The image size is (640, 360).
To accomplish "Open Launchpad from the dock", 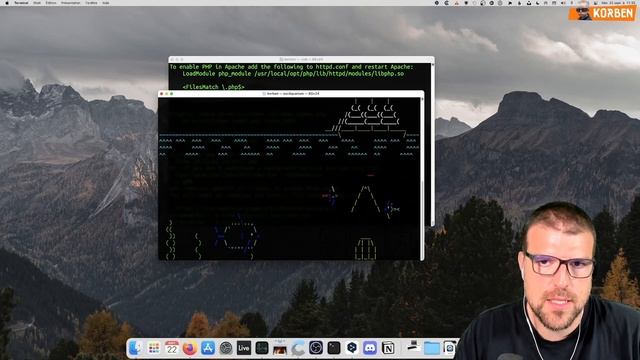I will coord(154,348).
